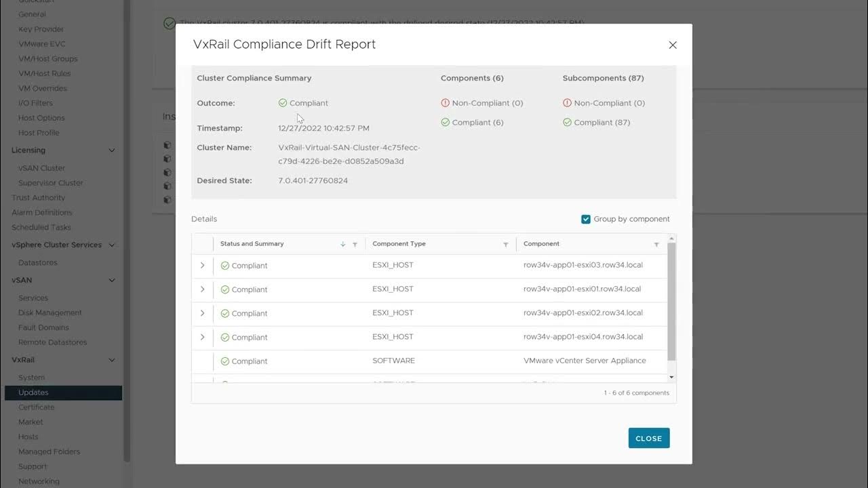The height and width of the screenshot is (488, 868).
Task: Click the '1 - 6 of 6 components' footer
Action: (637, 393)
